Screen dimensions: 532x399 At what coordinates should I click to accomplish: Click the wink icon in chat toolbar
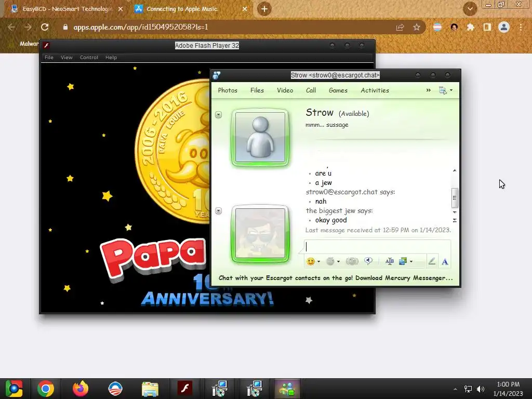[x=330, y=261]
